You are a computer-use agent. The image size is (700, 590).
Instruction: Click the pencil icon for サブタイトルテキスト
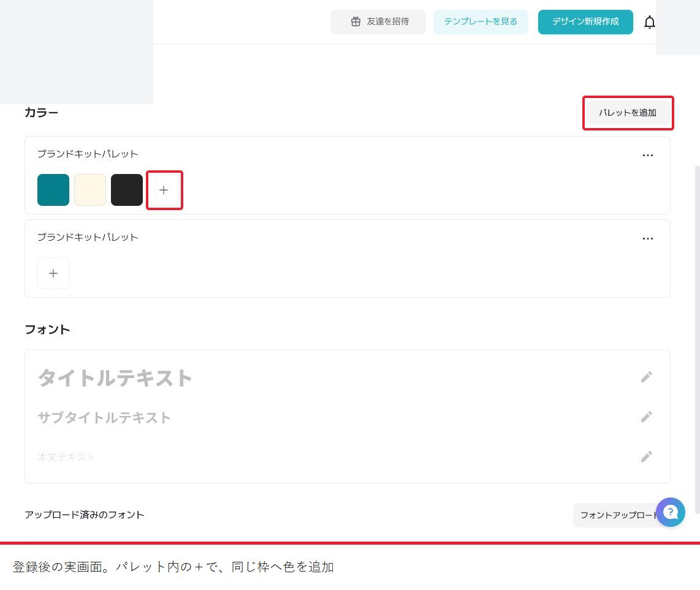646,417
